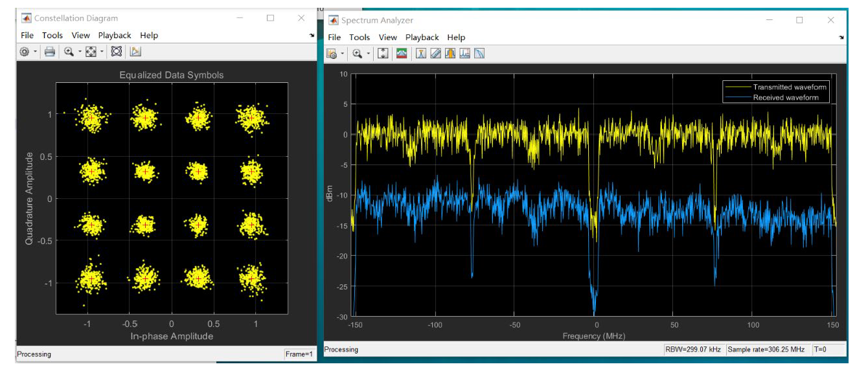The width and height of the screenshot is (868, 373).
Task: Click the 'Frequency (MHz)' axis label
Action: 594,336
